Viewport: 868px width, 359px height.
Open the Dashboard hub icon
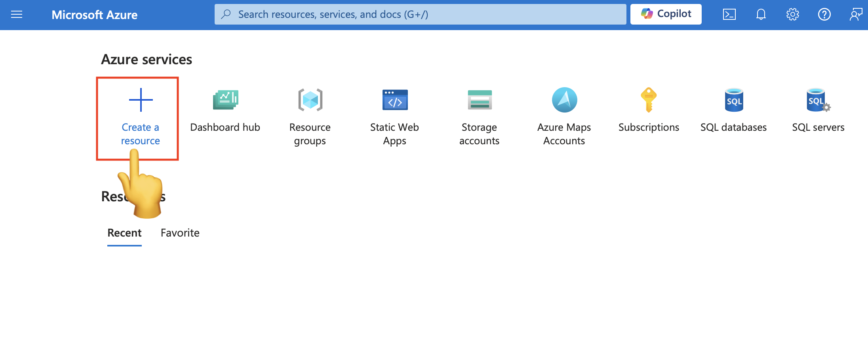coord(225,100)
